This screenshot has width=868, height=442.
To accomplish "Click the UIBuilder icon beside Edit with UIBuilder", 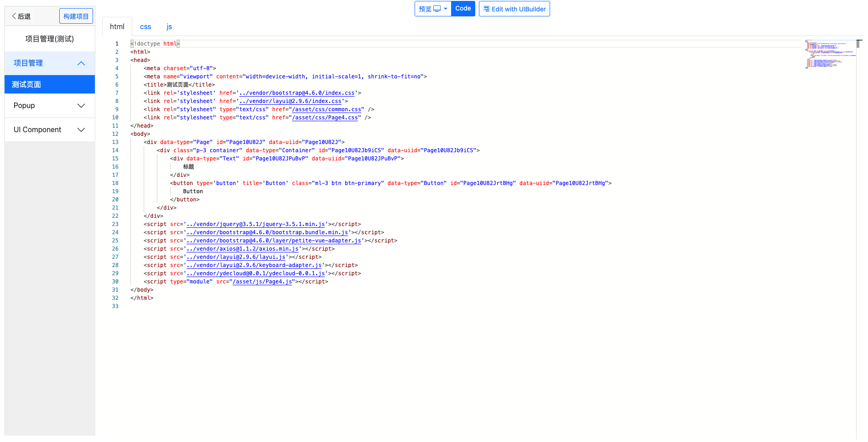I will pyautogui.click(x=486, y=9).
